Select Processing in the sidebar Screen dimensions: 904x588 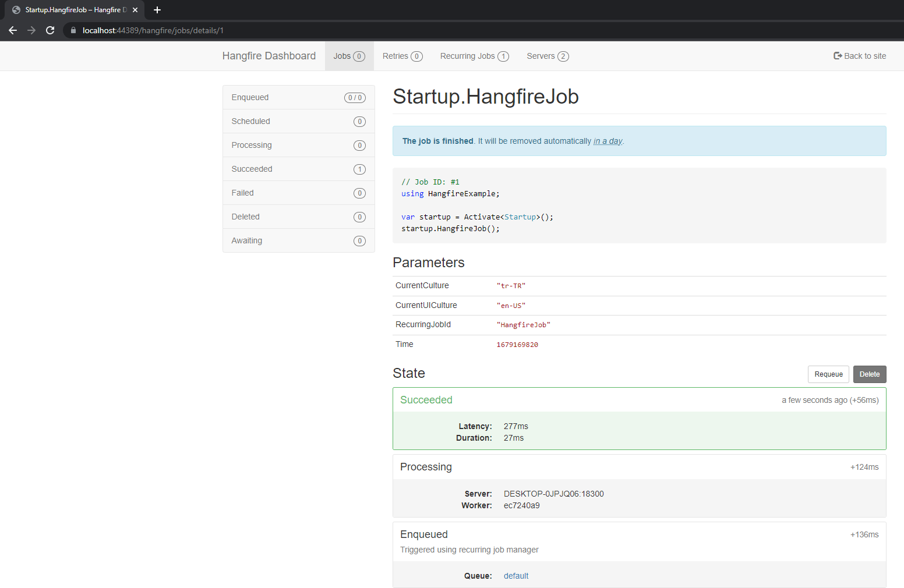click(299, 145)
